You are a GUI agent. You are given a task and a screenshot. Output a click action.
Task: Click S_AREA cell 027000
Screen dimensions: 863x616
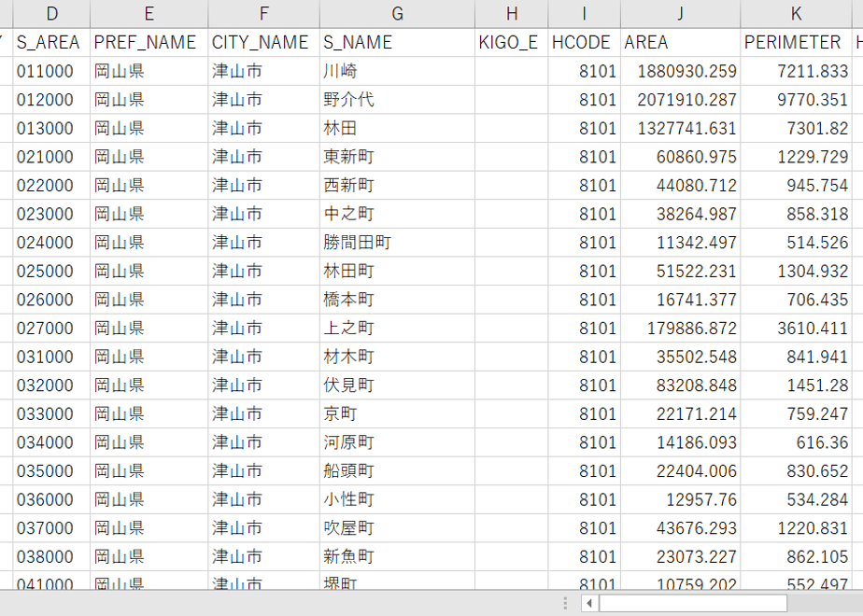pos(51,329)
